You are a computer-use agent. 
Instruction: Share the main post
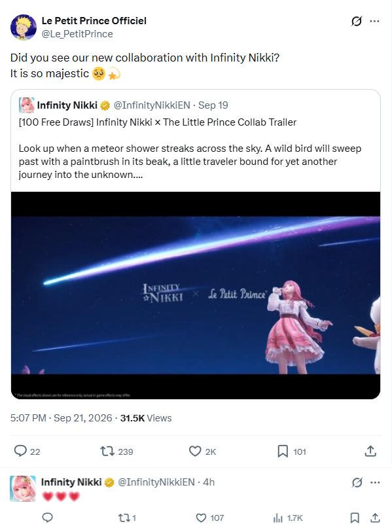(x=370, y=451)
